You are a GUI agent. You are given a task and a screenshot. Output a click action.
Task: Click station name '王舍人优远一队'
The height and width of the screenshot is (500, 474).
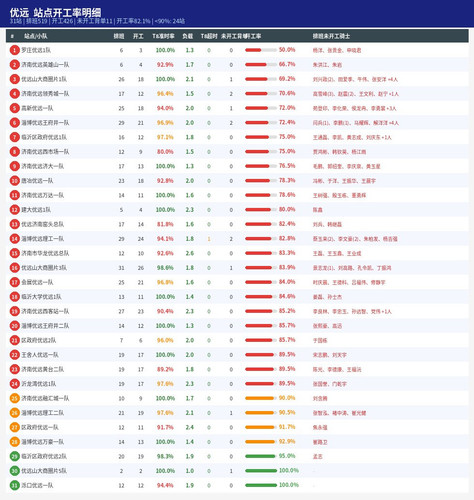coord(40,355)
